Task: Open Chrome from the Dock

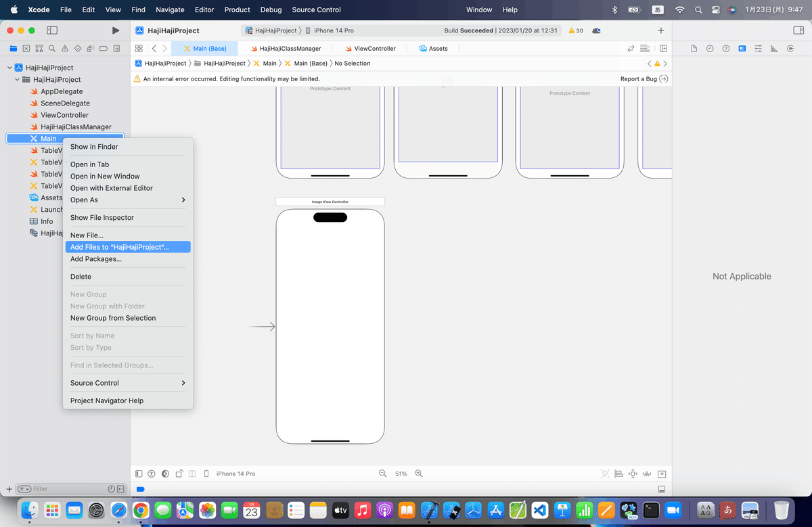Action: [141, 510]
